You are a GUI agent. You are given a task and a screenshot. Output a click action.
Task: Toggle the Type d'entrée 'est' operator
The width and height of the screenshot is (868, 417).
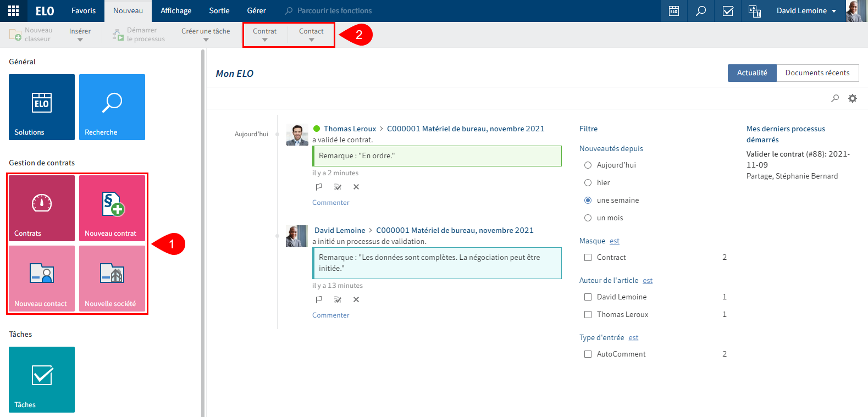[x=633, y=338]
